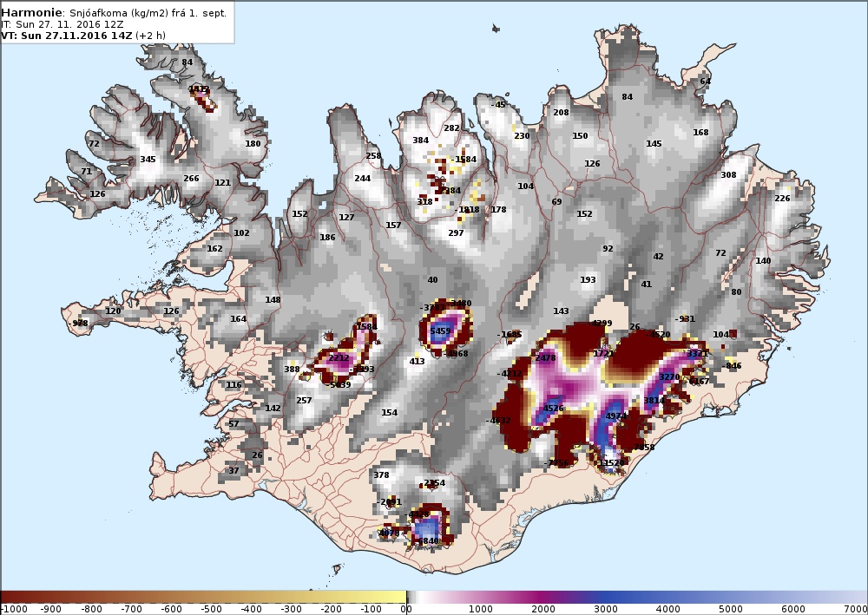Click the map value label 226
Image resolution: width=868 pixels, height=615 pixels.
click(x=782, y=198)
